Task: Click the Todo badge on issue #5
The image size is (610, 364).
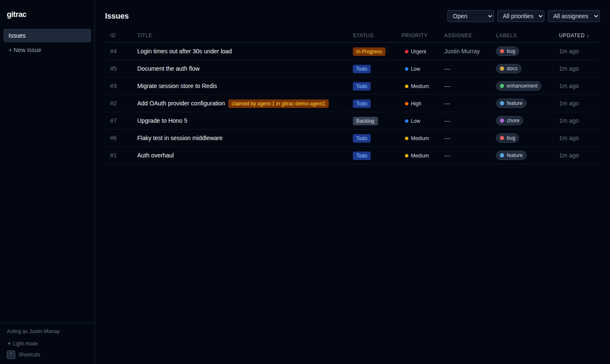Action: (362, 69)
